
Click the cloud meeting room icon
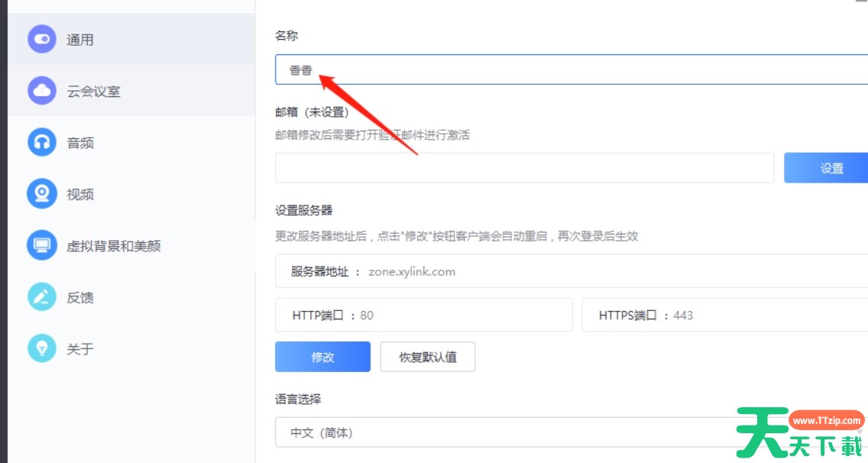tap(42, 91)
